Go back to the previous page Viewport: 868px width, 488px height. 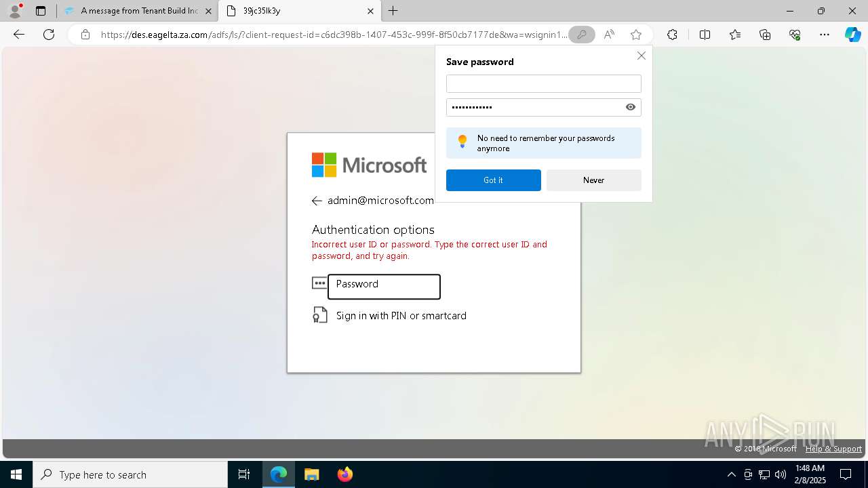tap(19, 35)
